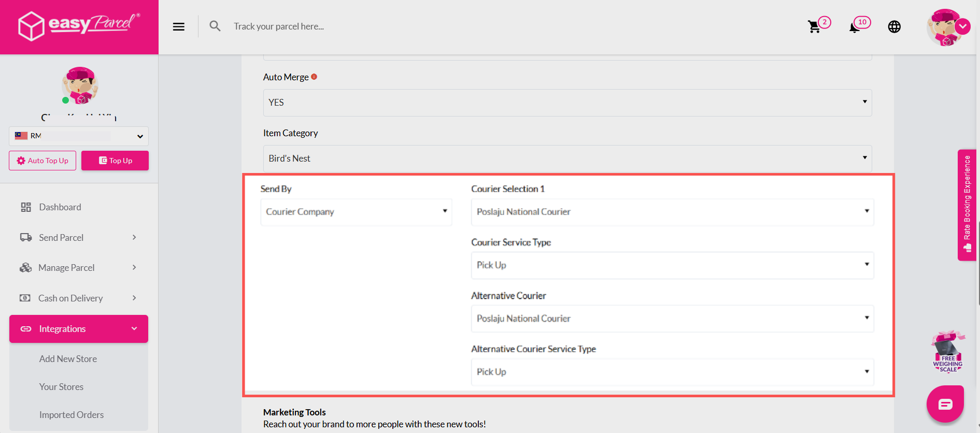The height and width of the screenshot is (433, 980).
Task: Click the Manage Parcel boxes icon
Action: (25, 268)
